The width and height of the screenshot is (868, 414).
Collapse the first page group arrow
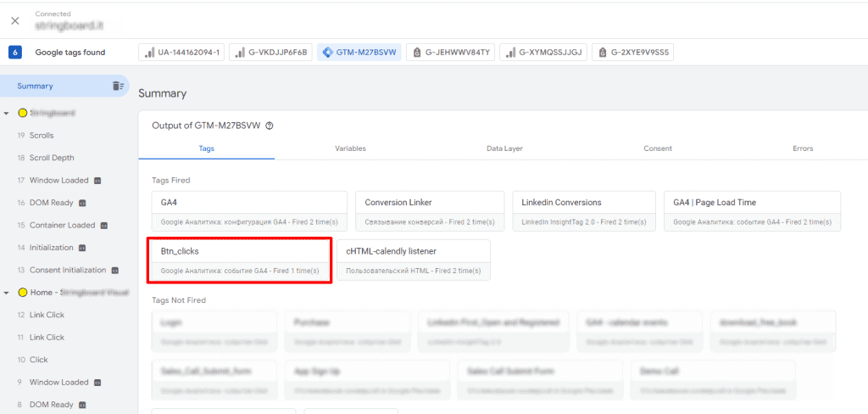[x=6, y=113]
